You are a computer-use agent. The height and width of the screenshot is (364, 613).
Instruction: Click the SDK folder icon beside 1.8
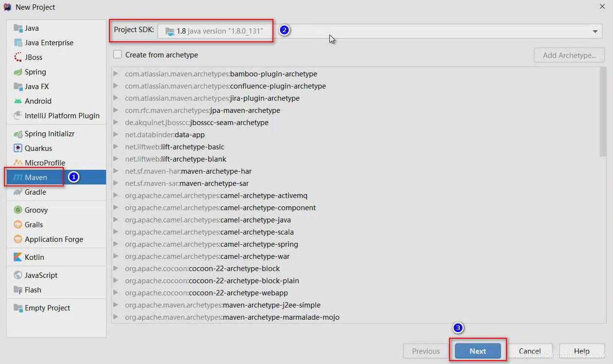(x=169, y=31)
